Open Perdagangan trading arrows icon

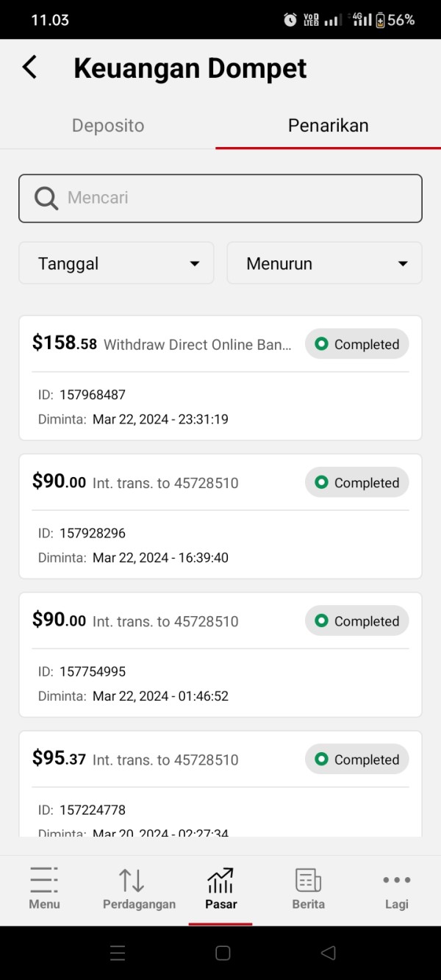132,880
